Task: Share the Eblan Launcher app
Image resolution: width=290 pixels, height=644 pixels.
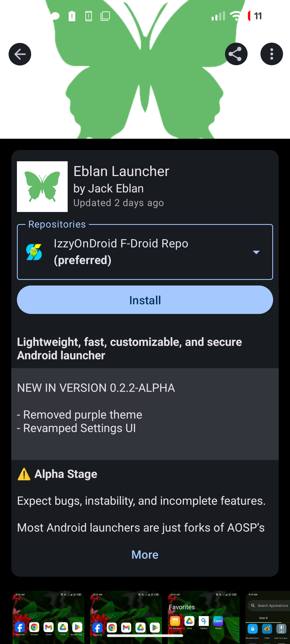Action: click(236, 54)
